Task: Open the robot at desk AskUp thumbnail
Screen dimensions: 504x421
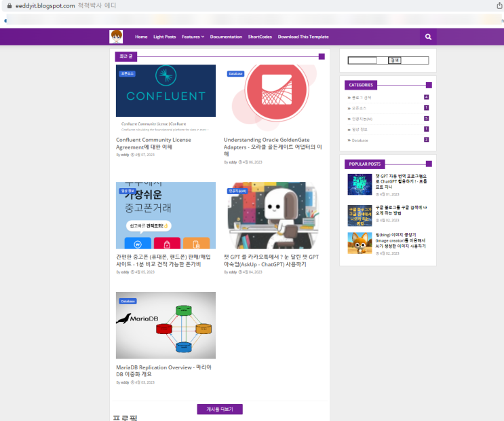Action: [x=273, y=215]
